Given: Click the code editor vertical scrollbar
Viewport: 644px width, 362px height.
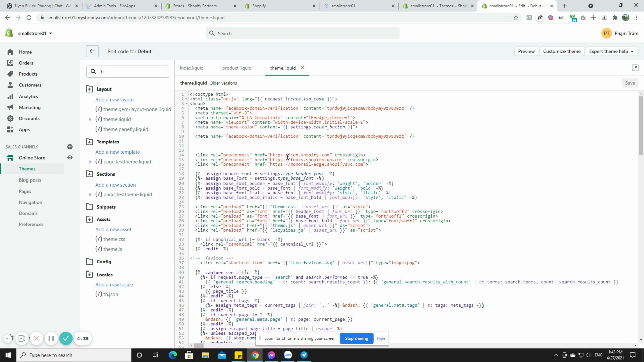Looking at the screenshot, I should click(640, 126).
